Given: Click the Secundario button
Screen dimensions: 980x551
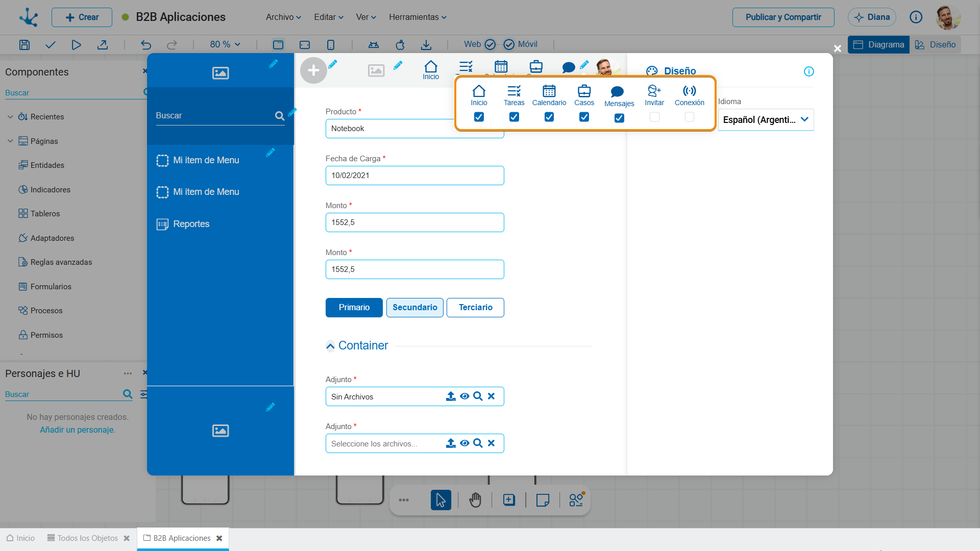Looking at the screenshot, I should tap(414, 308).
